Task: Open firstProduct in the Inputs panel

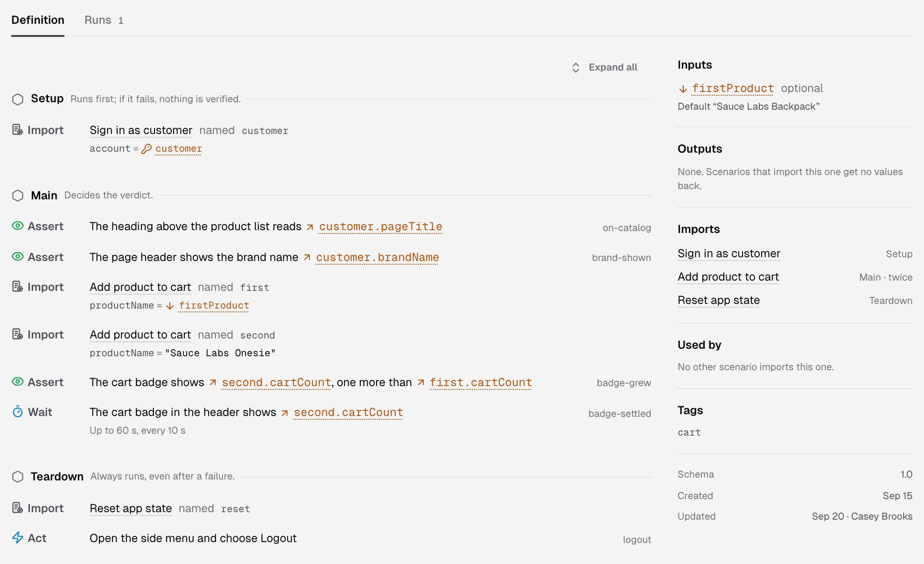Action: (x=733, y=88)
